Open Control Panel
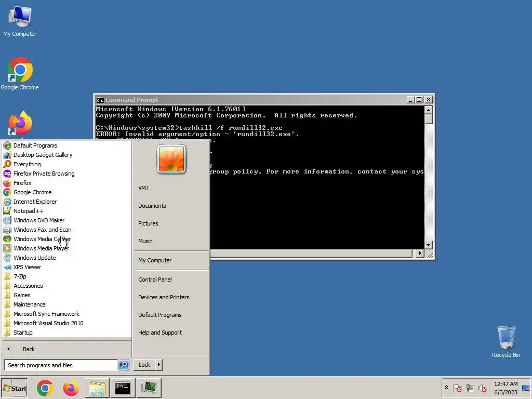The height and width of the screenshot is (399, 532). tap(155, 280)
